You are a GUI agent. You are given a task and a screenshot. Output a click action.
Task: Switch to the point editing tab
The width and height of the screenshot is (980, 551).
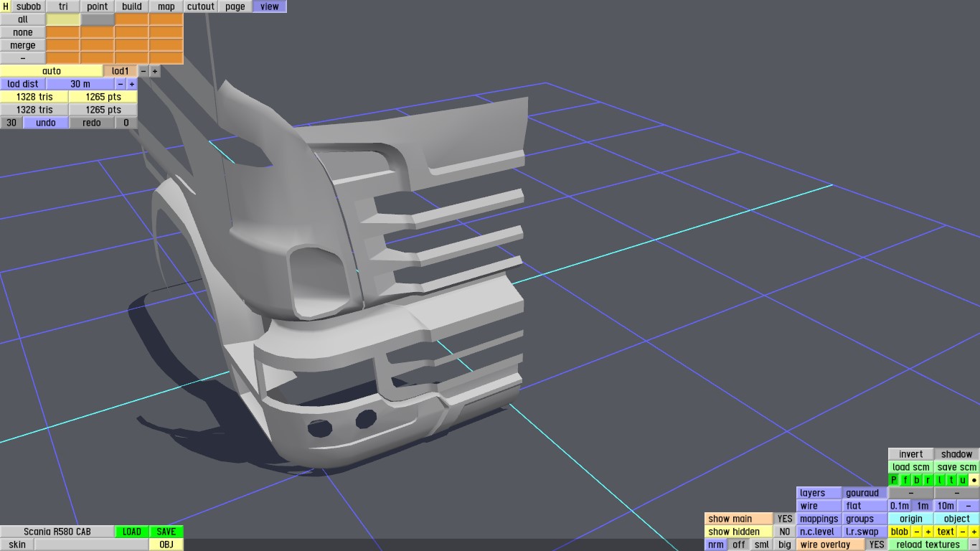tap(98, 6)
